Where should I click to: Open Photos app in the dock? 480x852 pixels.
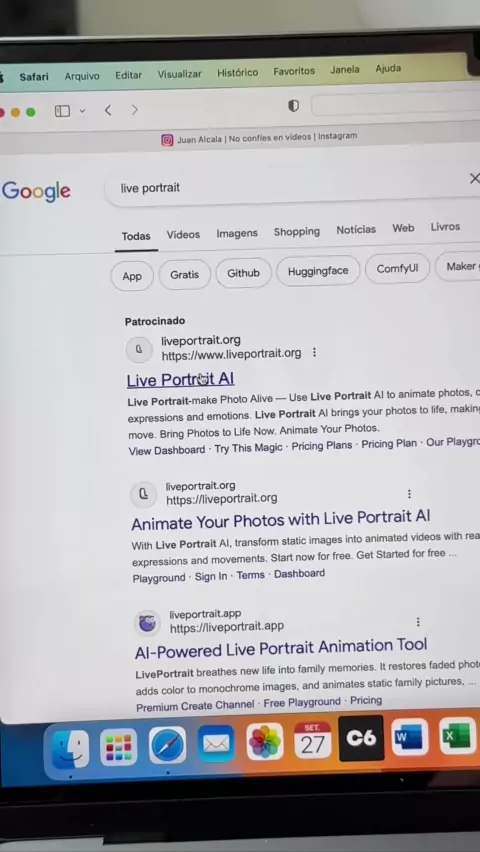265,741
